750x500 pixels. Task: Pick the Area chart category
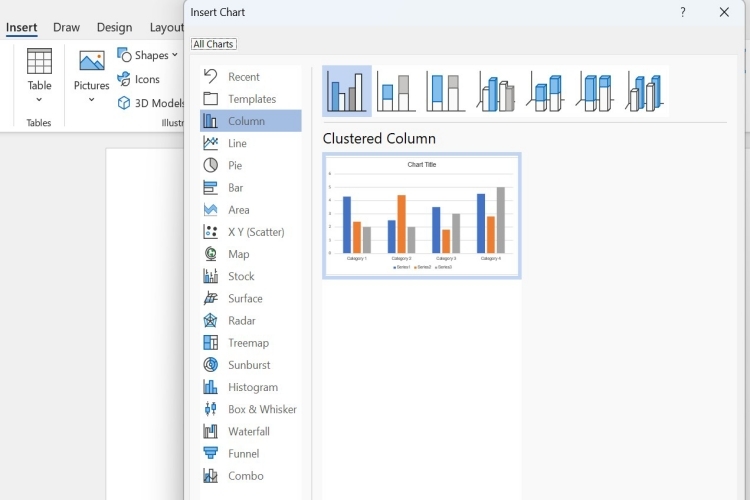251,210
